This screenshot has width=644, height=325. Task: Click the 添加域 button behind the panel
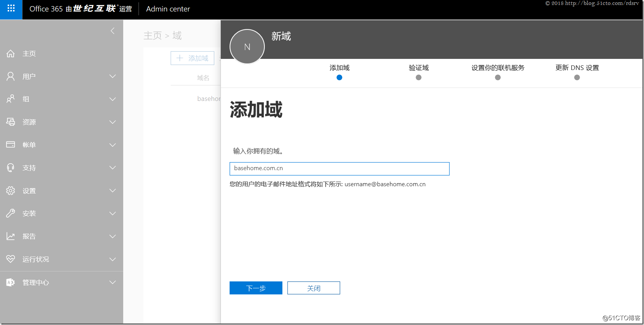192,58
